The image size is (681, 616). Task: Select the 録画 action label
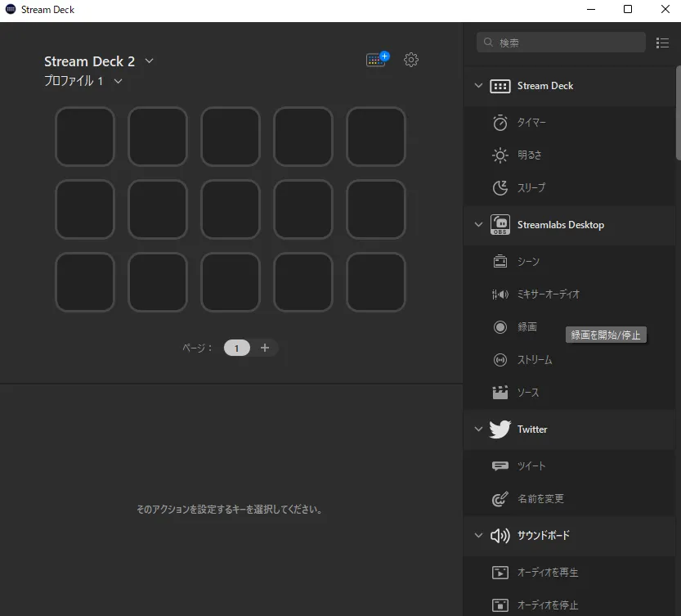(527, 327)
